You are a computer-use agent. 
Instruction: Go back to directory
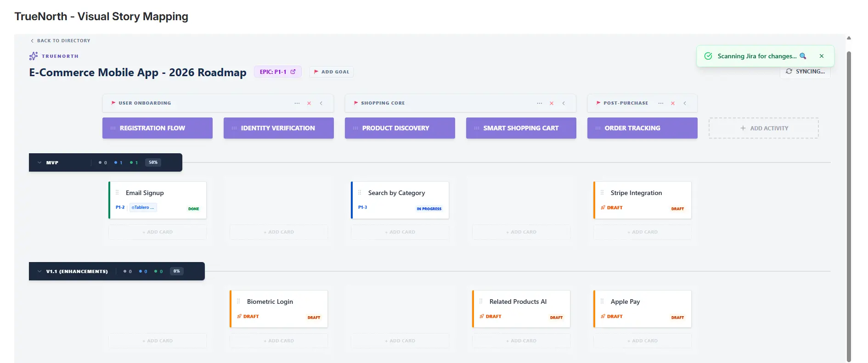point(60,41)
